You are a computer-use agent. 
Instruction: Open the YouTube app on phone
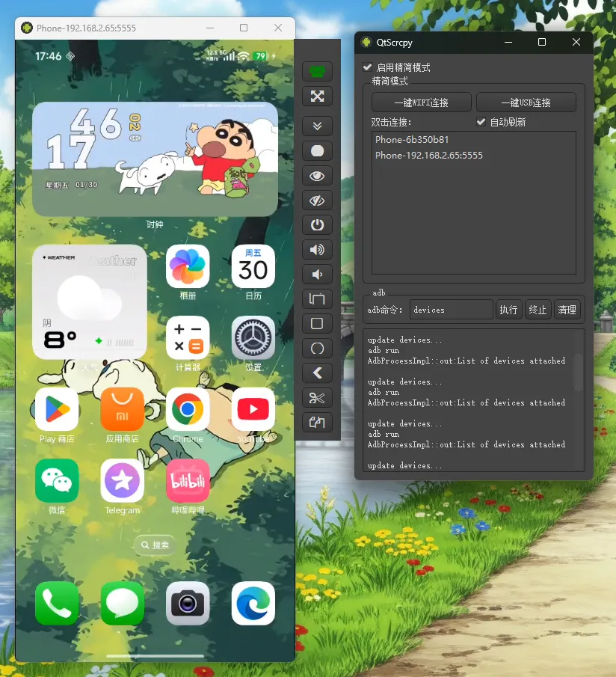coord(253,409)
